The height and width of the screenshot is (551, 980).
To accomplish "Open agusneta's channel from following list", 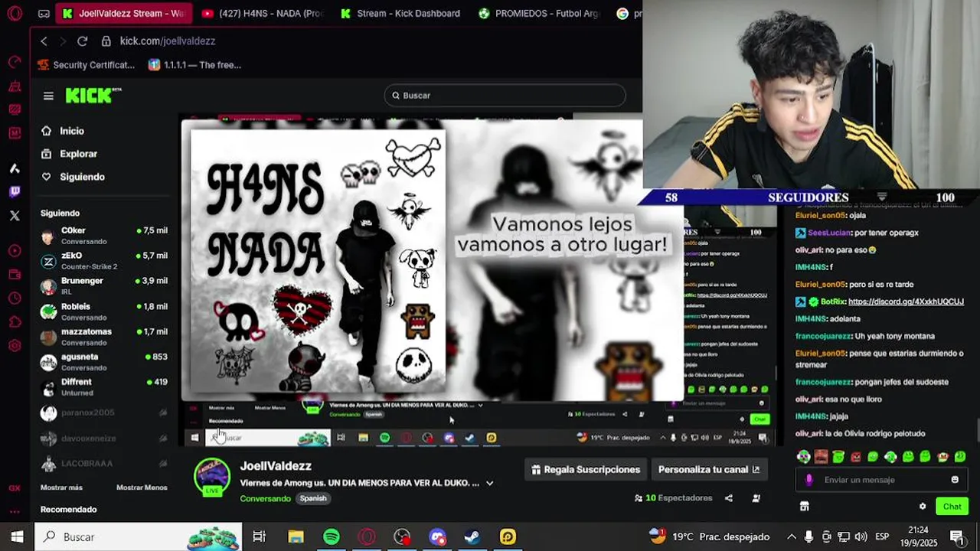I will point(104,362).
